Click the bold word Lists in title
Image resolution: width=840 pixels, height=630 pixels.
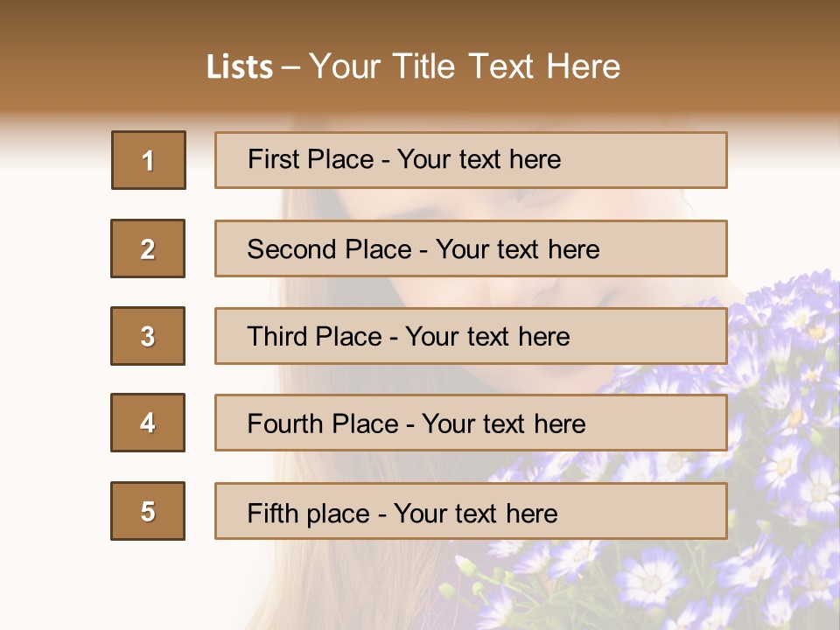239,67
